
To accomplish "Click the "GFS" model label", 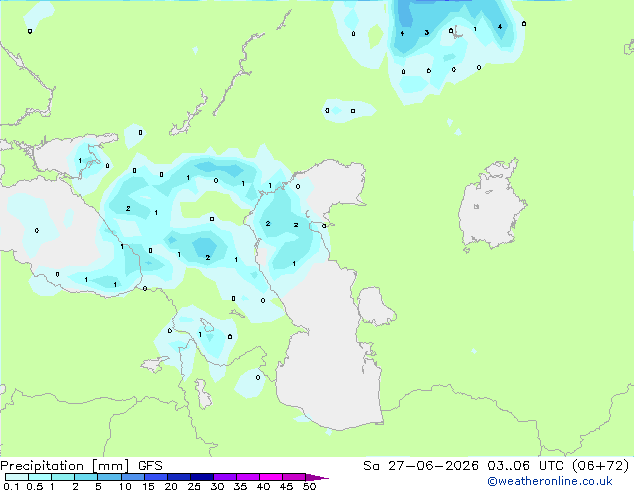I will [150, 466].
